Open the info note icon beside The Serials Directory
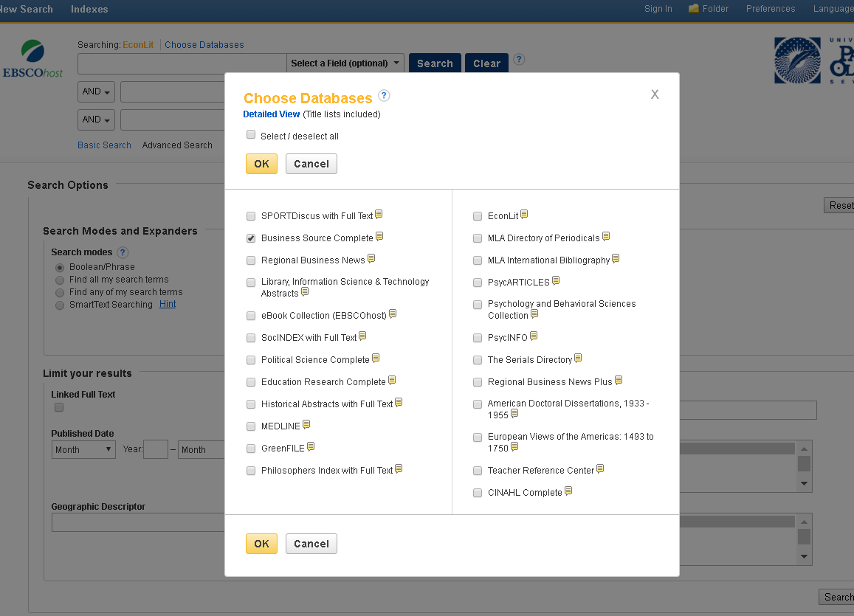The height and width of the screenshot is (616, 854). click(x=578, y=358)
